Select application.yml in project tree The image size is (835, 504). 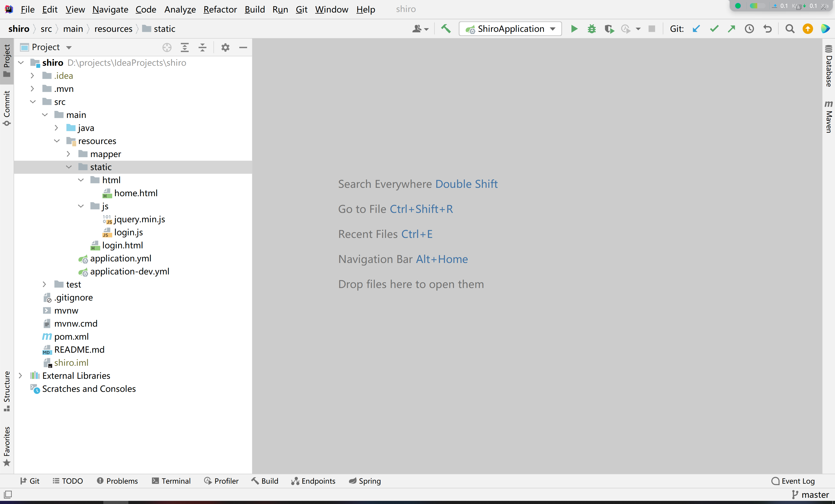(120, 259)
